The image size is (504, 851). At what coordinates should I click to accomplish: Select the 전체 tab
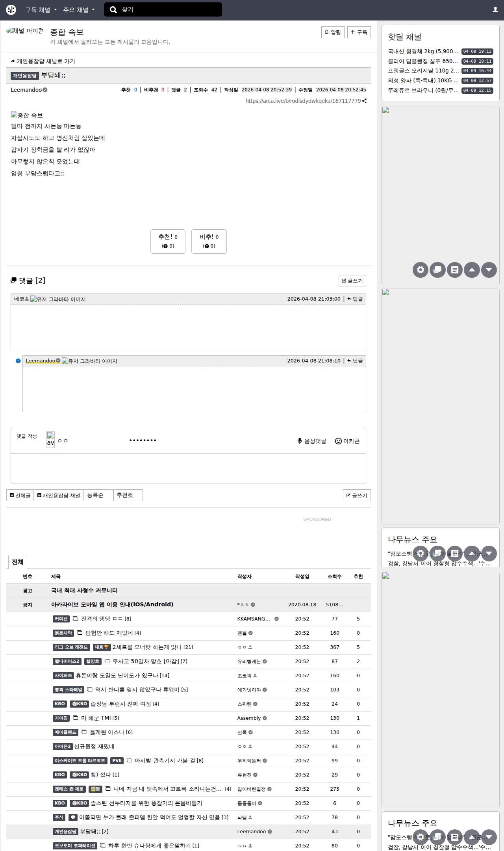point(17,562)
